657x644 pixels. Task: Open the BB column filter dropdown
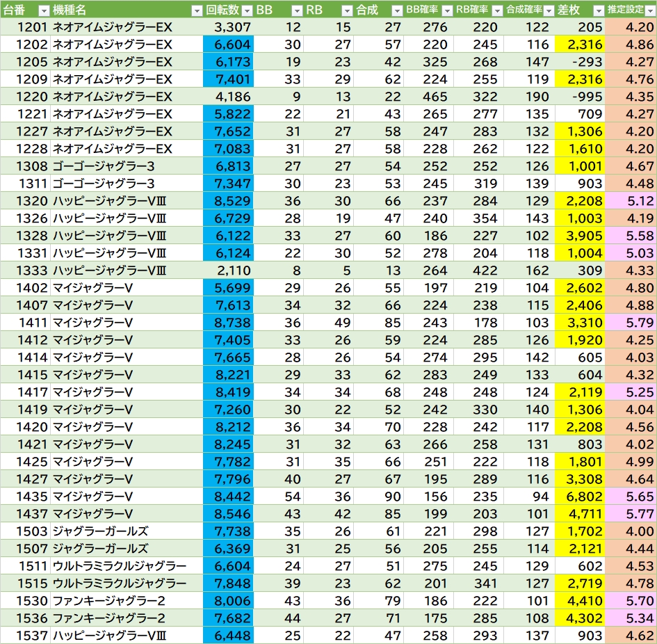(x=297, y=11)
